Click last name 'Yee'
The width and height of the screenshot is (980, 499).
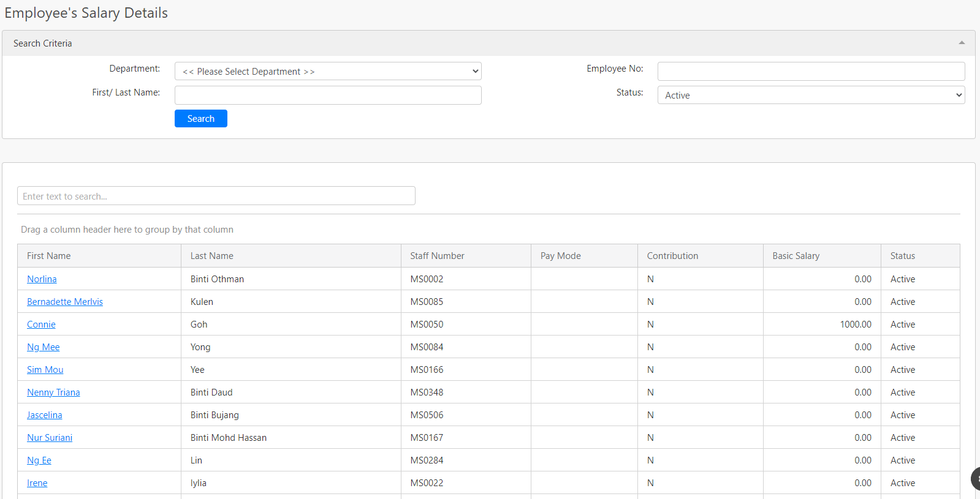click(197, 369)
